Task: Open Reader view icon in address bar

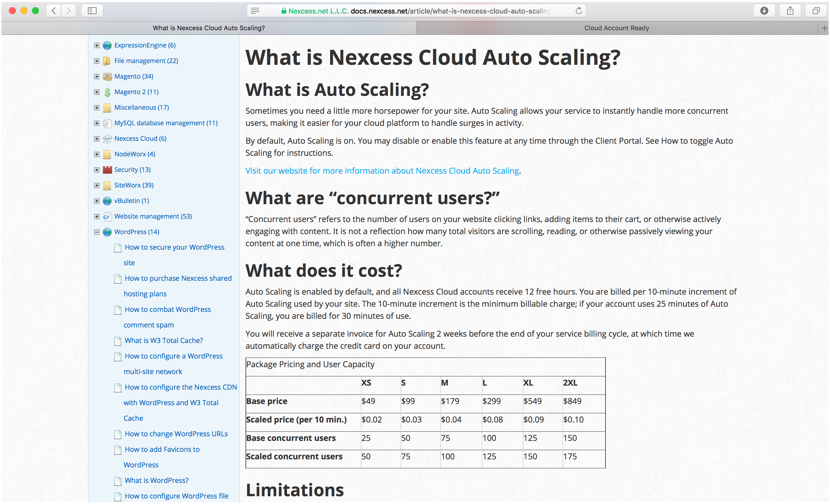Action: pos(255,11)
